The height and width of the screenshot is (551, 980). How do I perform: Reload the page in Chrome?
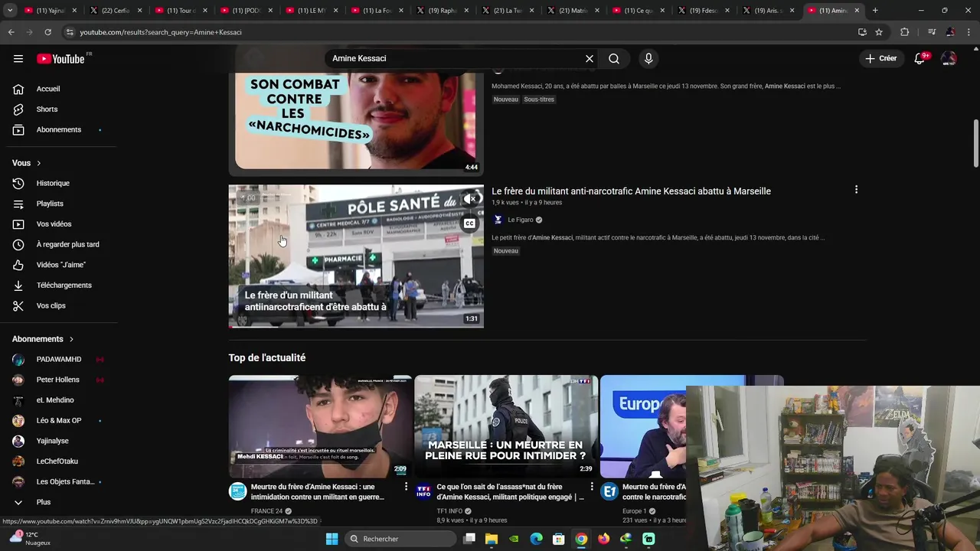(47, 32)
